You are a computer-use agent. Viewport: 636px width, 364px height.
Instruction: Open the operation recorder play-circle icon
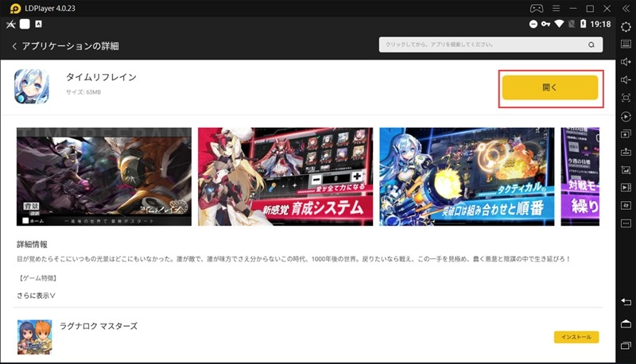pos(626,116)
